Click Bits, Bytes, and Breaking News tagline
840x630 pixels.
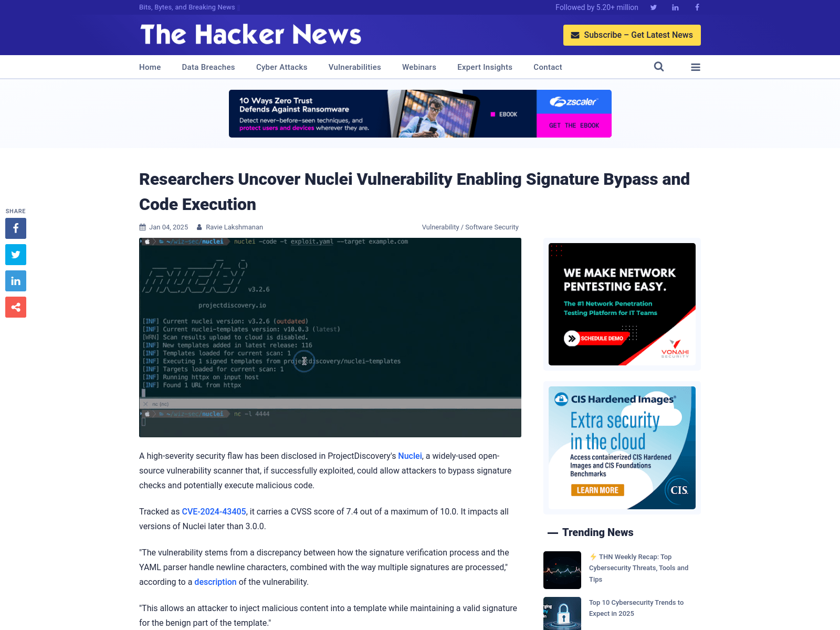click(x=187, y=7)
